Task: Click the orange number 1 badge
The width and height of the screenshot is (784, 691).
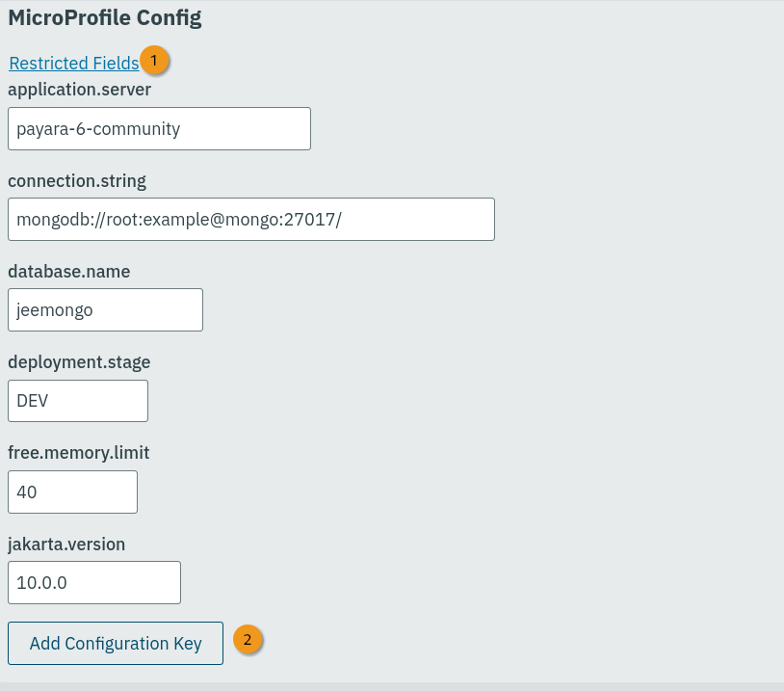Action: [x=154, y=61]
